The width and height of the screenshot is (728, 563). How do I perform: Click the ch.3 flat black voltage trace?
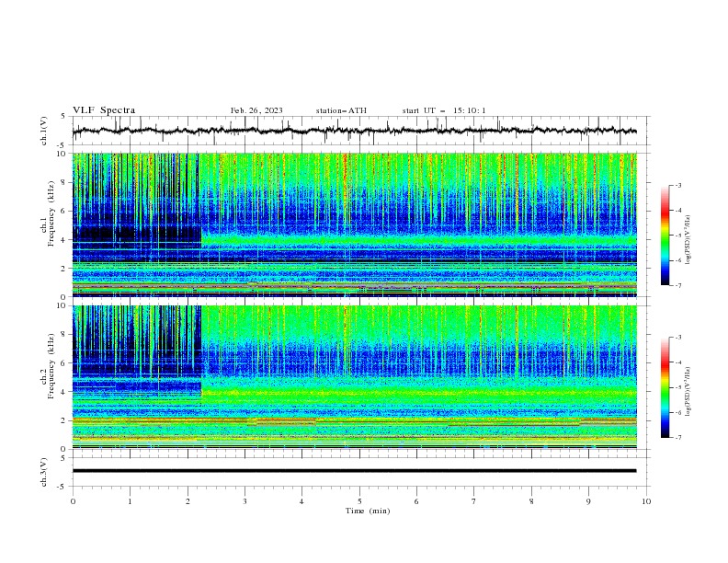pos(354,471)
